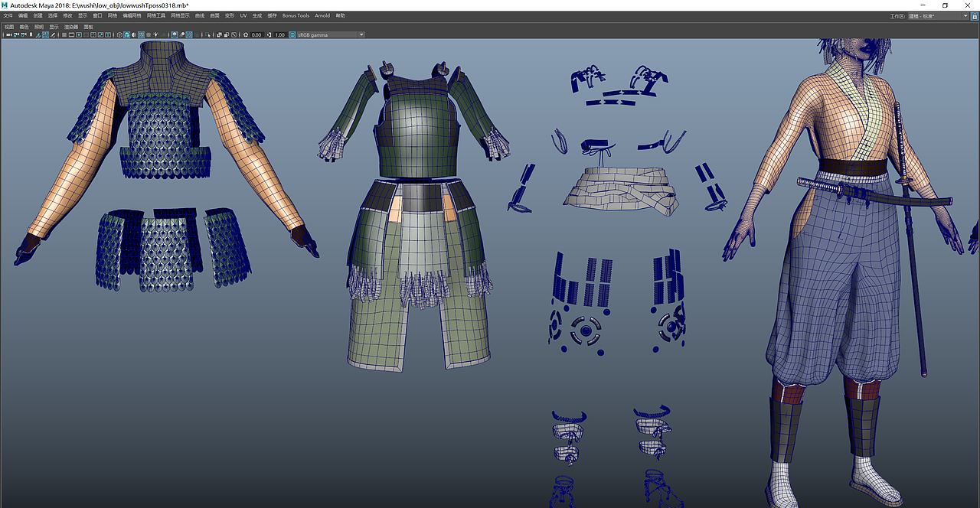Image resolution: width=980 pixels, height=508 pixels.
Task: Open the 编辑 menu in main menu bar
Action: point(23,15)
